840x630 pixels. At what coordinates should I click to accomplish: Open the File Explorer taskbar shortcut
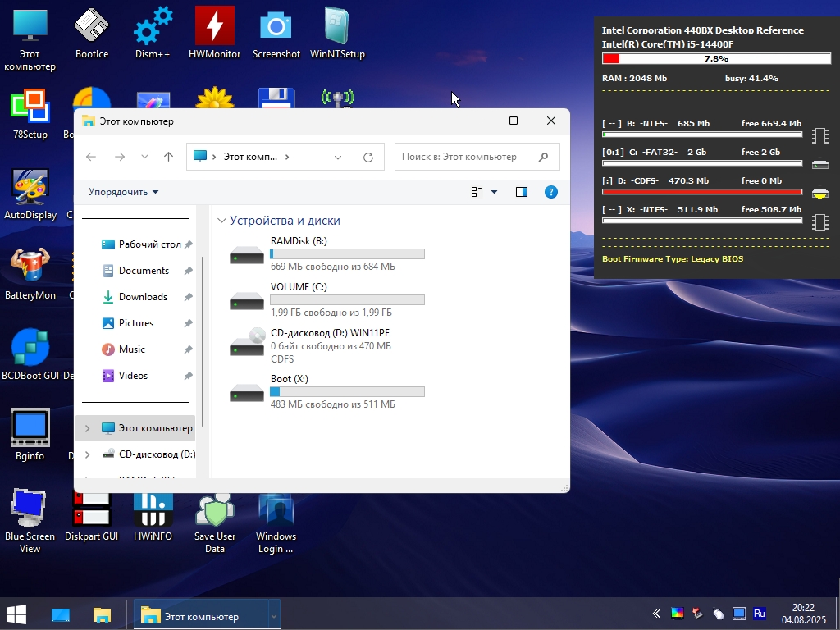coord(102,614)
